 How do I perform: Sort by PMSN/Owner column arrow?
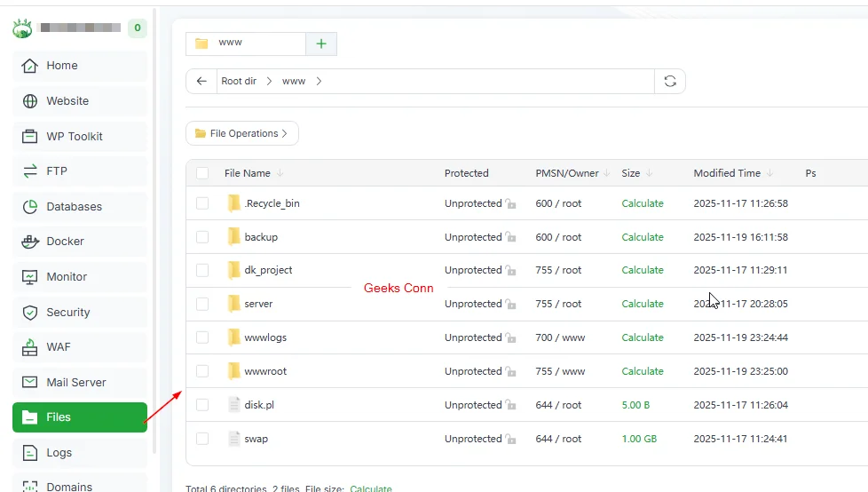pyautogui.click(x=607, y=173)
